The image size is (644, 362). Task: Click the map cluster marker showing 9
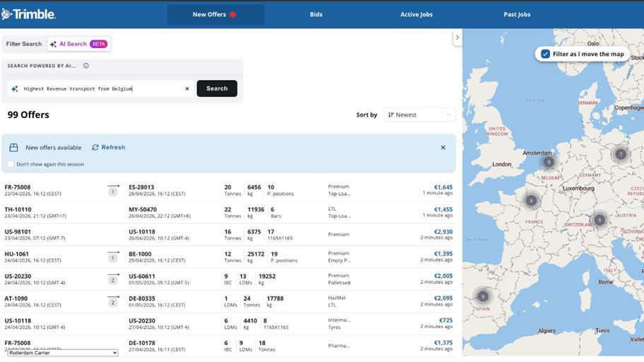click(549, 162)
